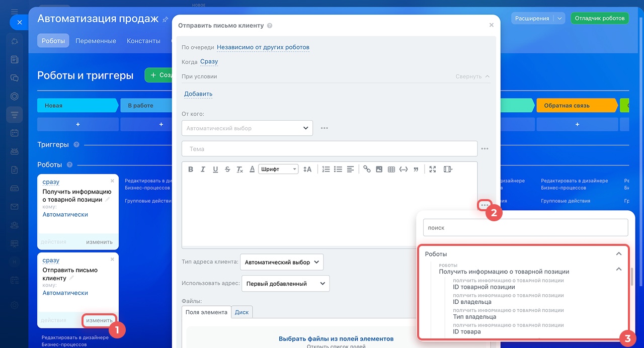This screenshot has width=644, height=348.
Task: Click the help icon beside Триггеры
Action: [76, 145]
